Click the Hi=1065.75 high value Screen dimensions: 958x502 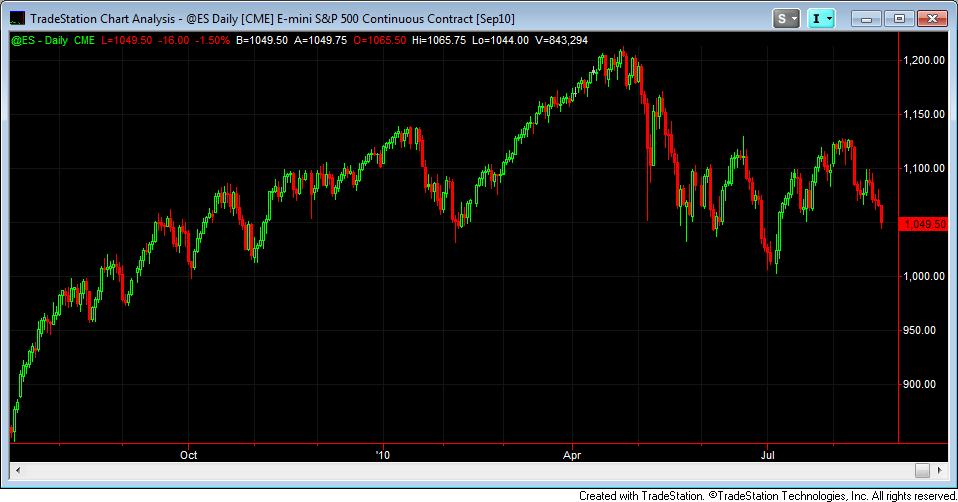pyautogui.click(x=439, y=40)
